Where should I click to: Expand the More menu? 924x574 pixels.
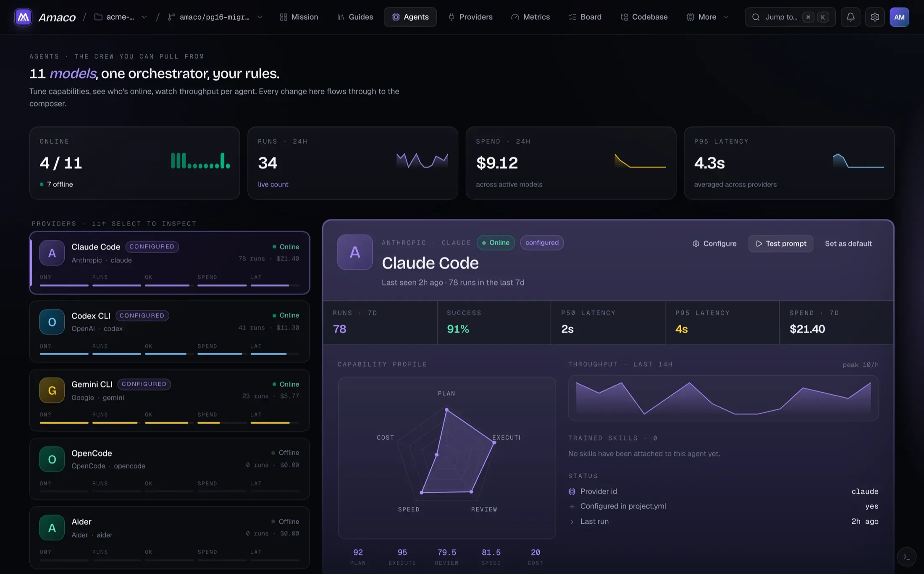click(x=707, y=17)
